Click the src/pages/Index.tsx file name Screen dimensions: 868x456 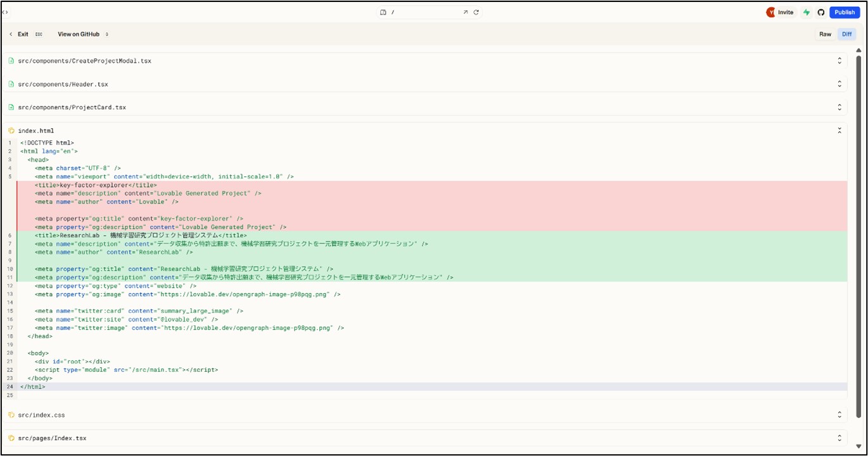click(x=52, y=438)
